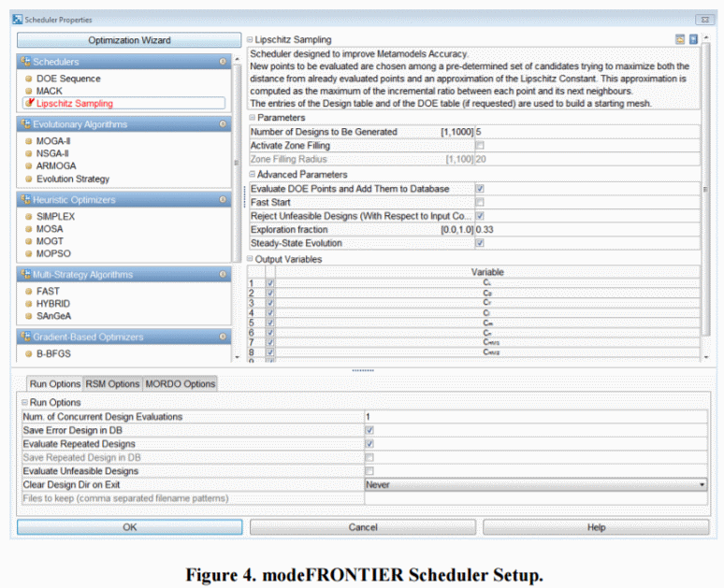
Task: Toggle Evaluate DOE Points and Add checkbox
Action: click(480, 189)
